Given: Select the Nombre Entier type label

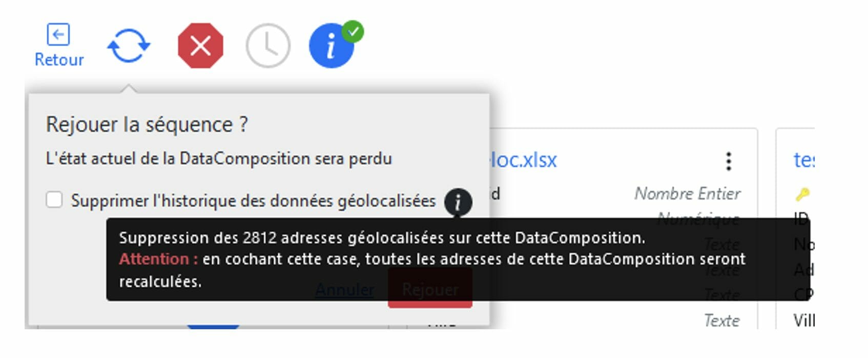Looking at the screenshot, I should click(687, 193).
